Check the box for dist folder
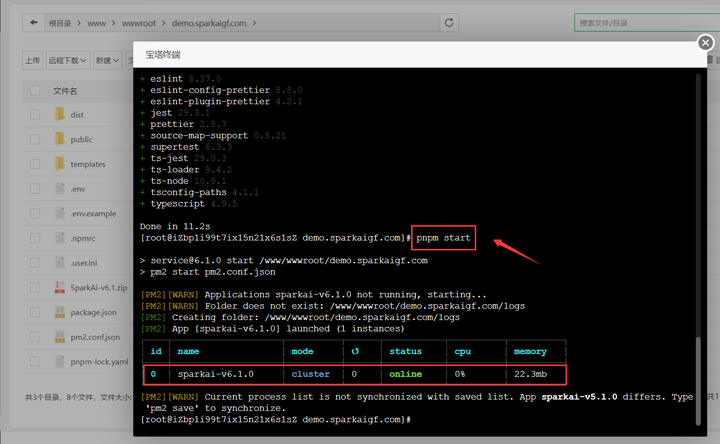The width and height of the screenshot is (720, 444). [x=35, y=115]
